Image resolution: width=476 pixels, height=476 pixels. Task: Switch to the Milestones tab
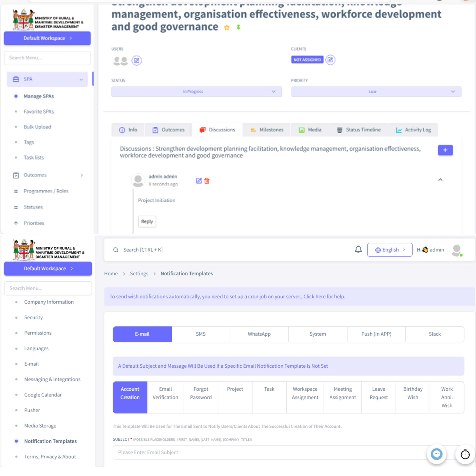coord(267,130)
